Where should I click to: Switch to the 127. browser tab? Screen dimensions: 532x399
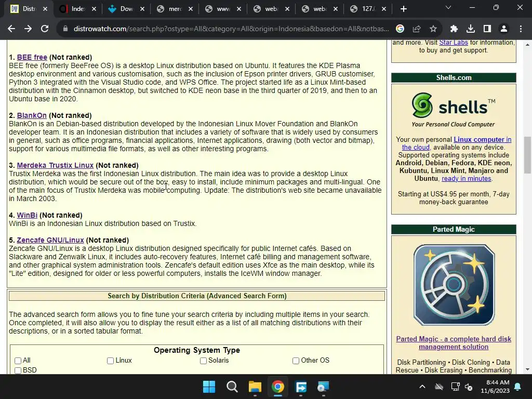coord(368,9)
